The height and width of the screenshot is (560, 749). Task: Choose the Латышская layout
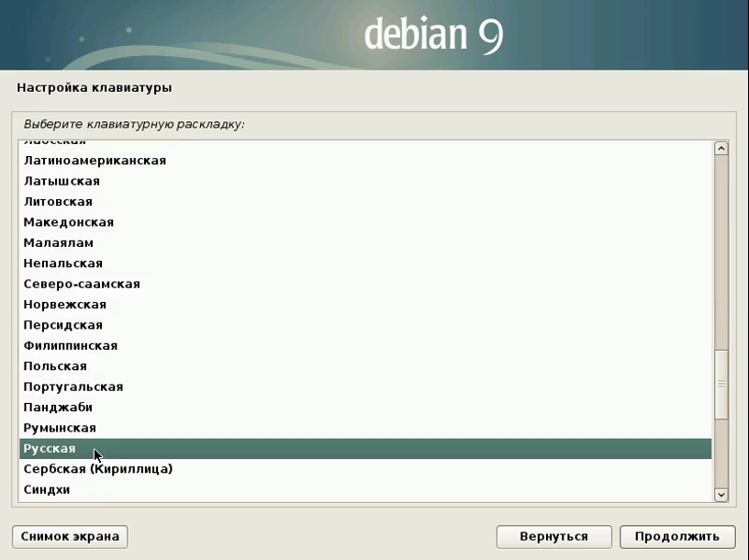coord(61,181)
